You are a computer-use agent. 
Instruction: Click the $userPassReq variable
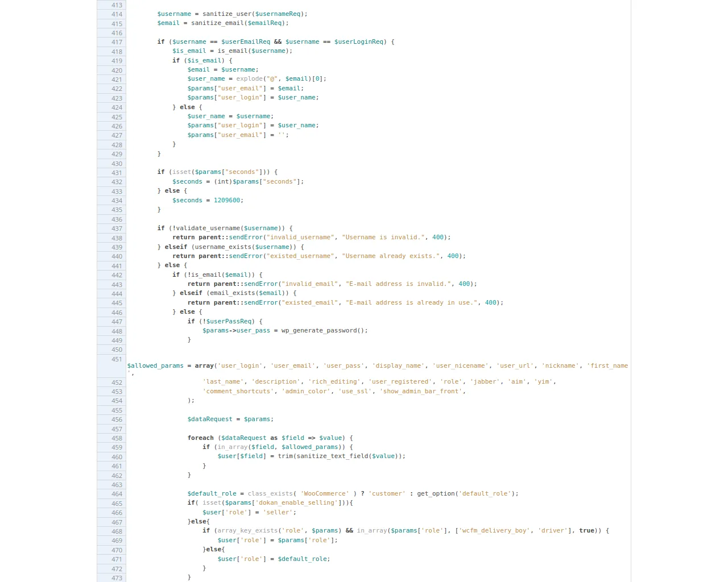click(229, 321)
